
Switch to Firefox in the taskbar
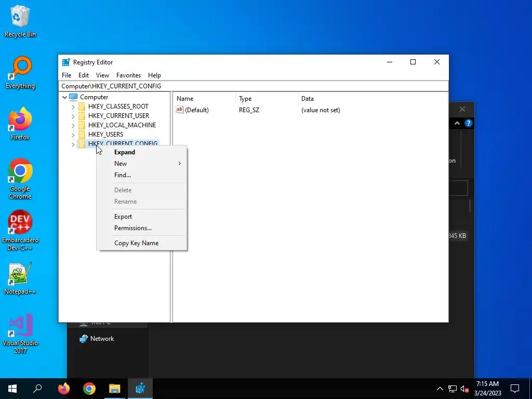(63, 389)
